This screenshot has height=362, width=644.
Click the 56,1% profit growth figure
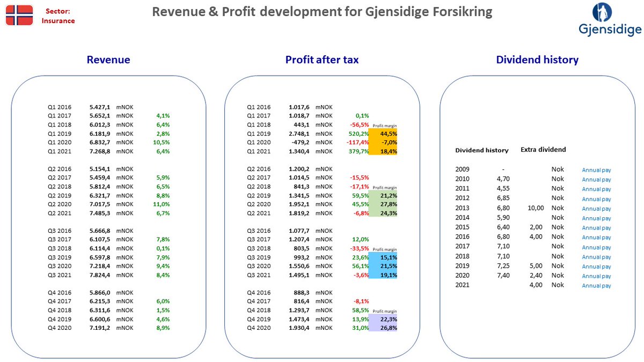361,266
